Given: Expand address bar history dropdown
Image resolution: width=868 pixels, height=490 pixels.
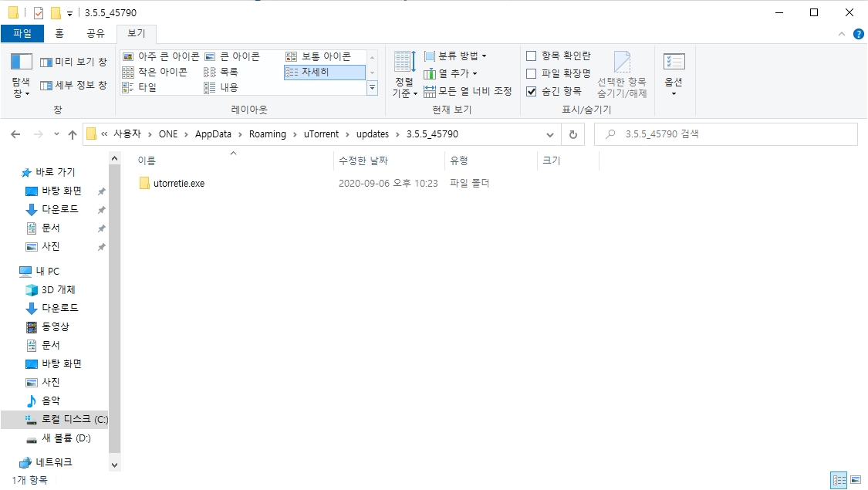Looking at the screenshot, I should 549,134.
